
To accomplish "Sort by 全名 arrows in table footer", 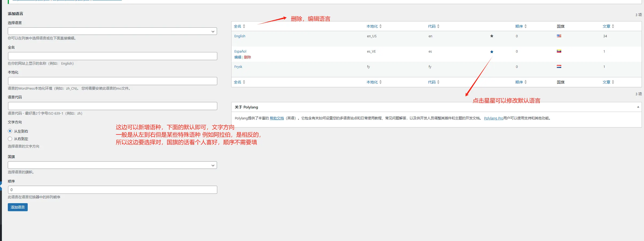I will (244, 82).
